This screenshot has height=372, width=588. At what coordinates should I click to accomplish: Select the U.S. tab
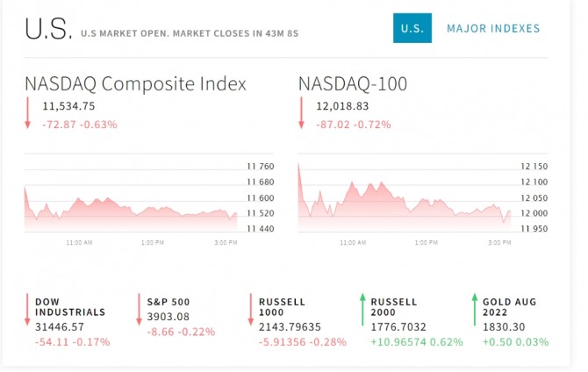click(x=412, y=28)
